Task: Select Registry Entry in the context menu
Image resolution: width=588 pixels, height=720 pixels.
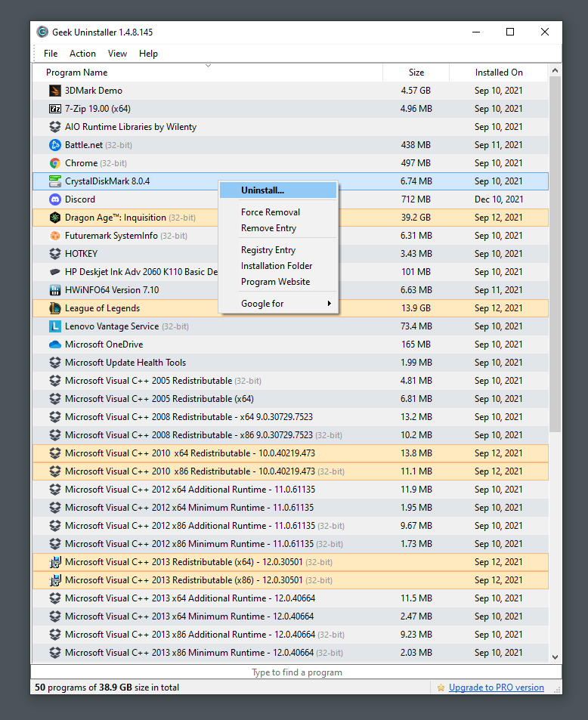Action: click(278, 250)
